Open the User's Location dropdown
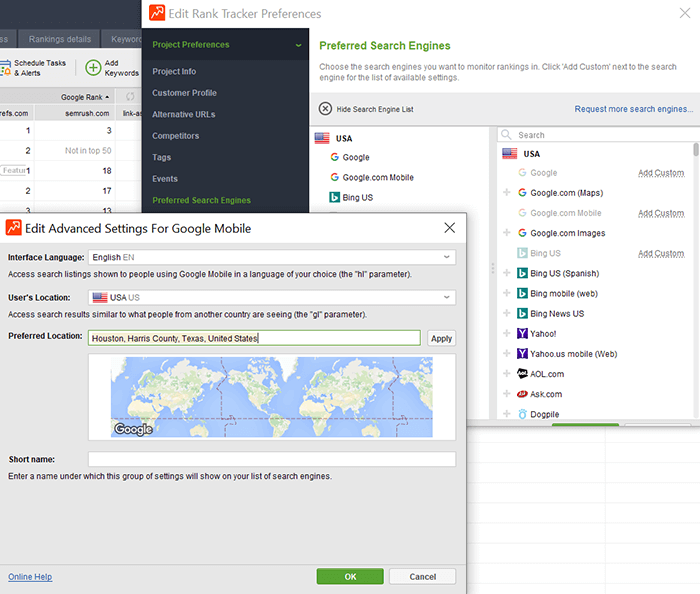Viewport: 700px width, 594px height. (x=446, y=297)
